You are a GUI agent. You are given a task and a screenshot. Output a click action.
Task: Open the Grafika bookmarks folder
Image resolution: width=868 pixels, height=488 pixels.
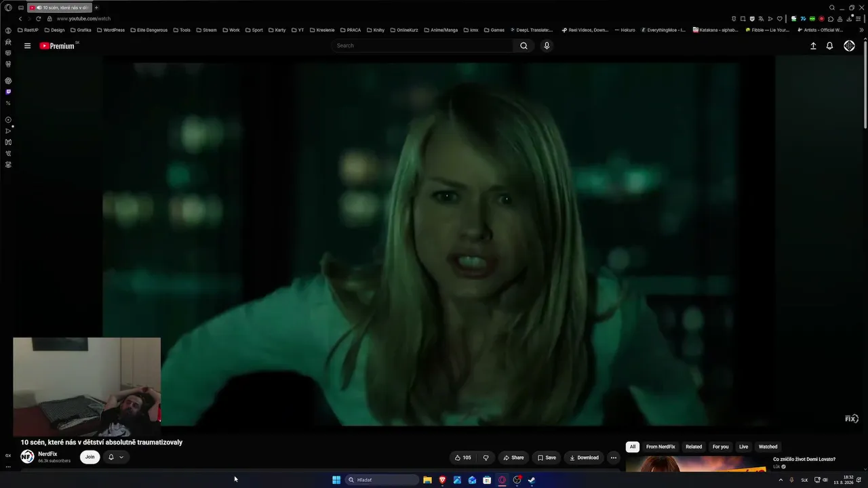pyautogui.click(x=81, y=30)
